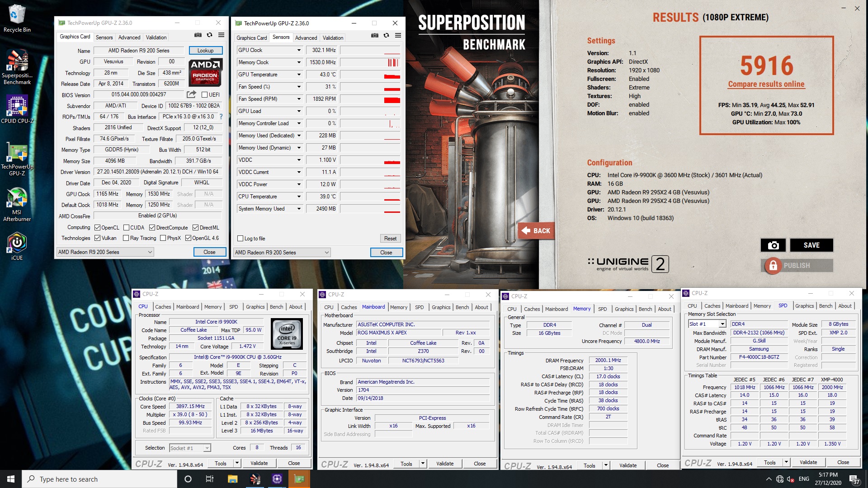
Task: Expand the Fan Speed (RPM) sensor dropdown
Action: [299, 99]
